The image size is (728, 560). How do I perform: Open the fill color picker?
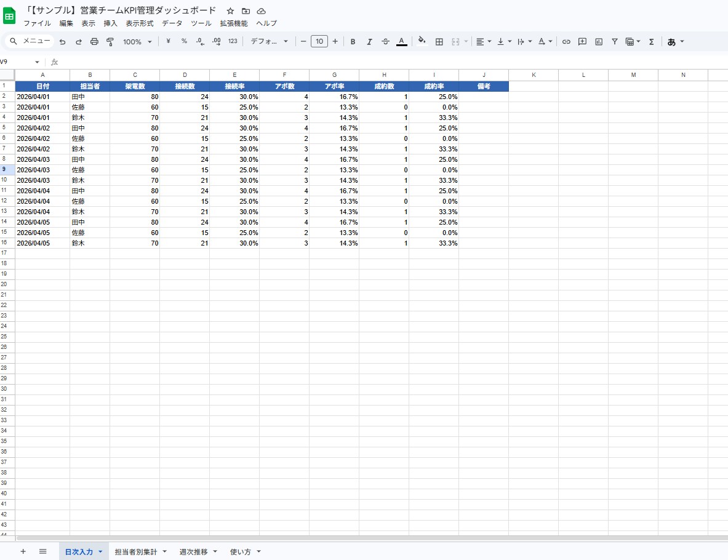pyautogui.click(x=422, y=41)
